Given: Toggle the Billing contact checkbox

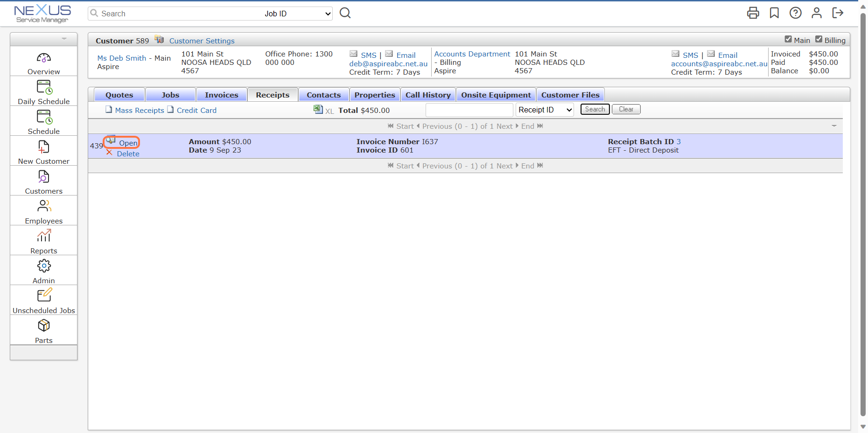Looking at the screenshot, I should point(819,39).
